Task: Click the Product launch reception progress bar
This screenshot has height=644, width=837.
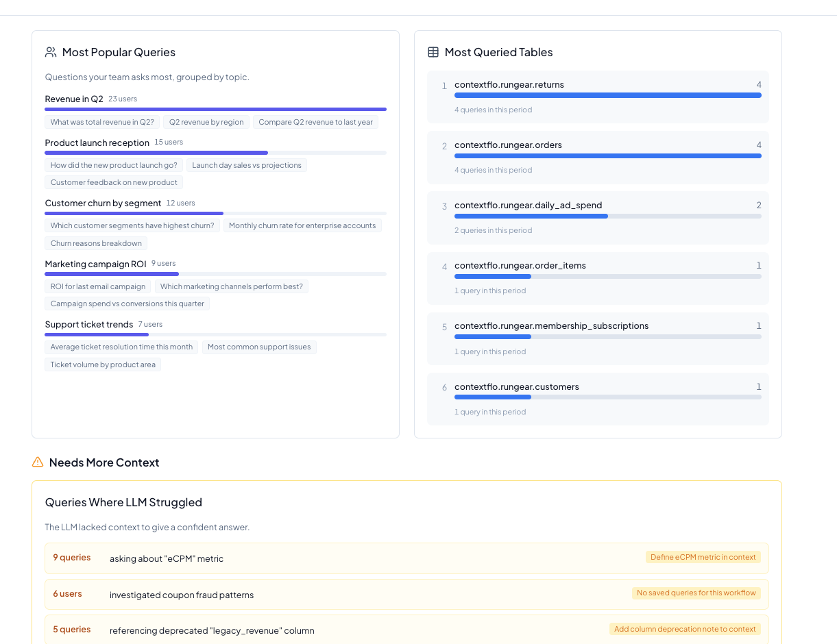Action: [216, 153]
